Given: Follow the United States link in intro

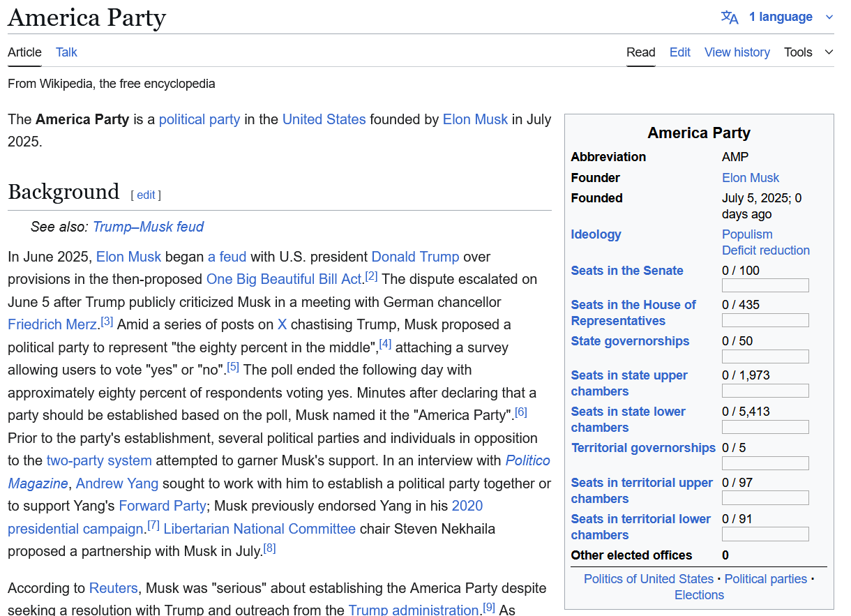Looking at the screenshot, I should pos(324,119).
